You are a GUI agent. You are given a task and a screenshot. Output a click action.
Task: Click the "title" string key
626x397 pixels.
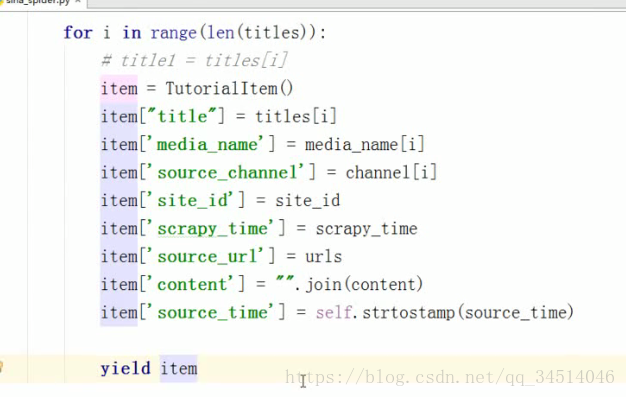(182, 116)
